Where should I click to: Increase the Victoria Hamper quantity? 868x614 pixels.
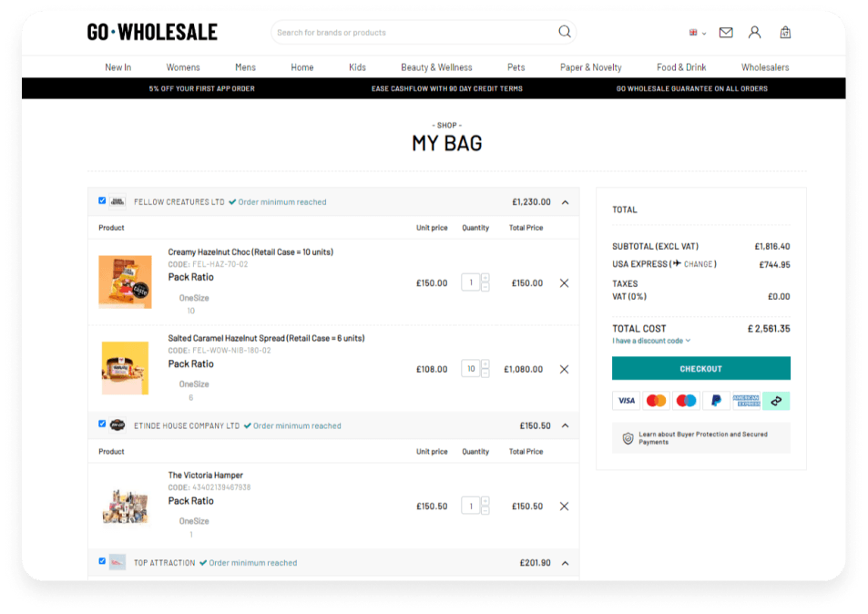485,502
